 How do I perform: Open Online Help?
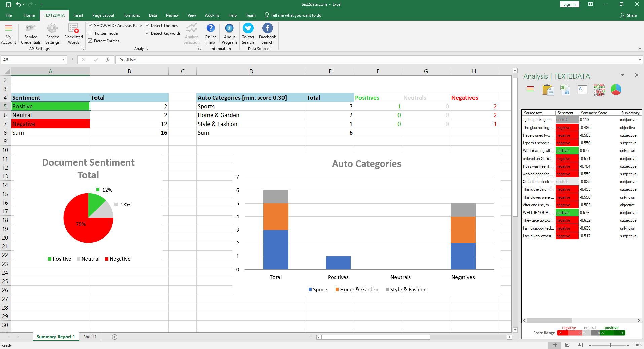pyautogui.click(x=211, y=34)
